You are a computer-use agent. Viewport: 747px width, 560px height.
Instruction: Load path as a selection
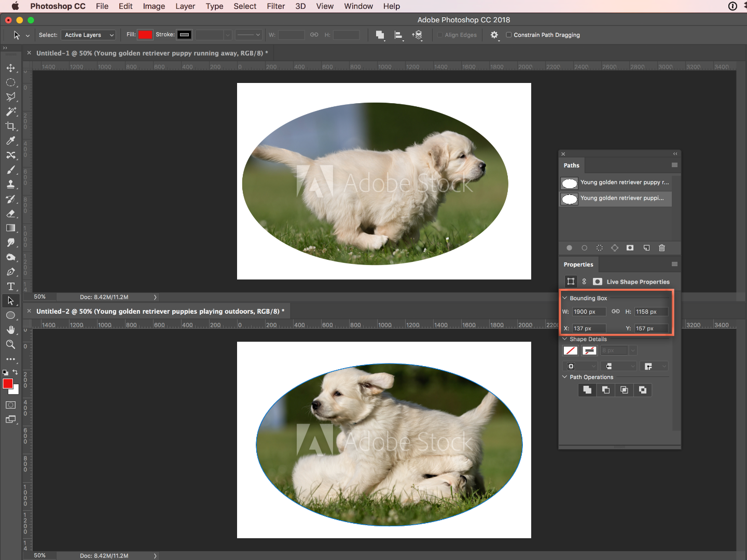(599, 248)
